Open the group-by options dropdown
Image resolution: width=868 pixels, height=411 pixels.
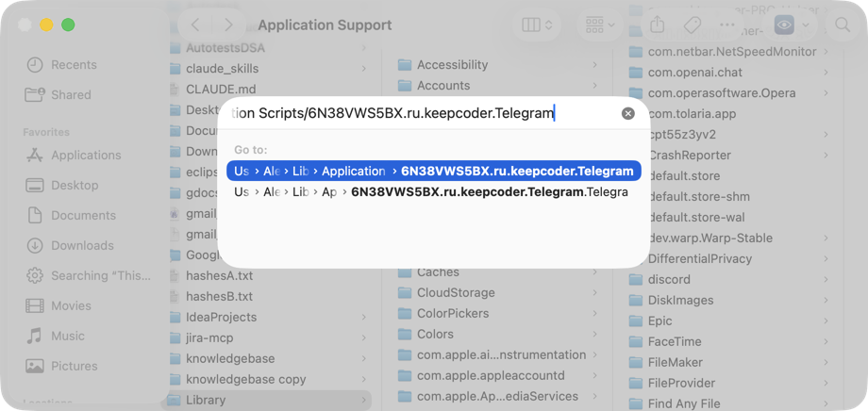tap(600, 25)
